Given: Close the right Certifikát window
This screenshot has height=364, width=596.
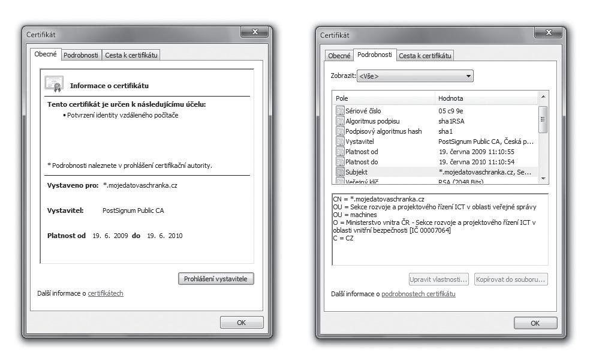Looking at the screenshot, I should pos(549,32).
